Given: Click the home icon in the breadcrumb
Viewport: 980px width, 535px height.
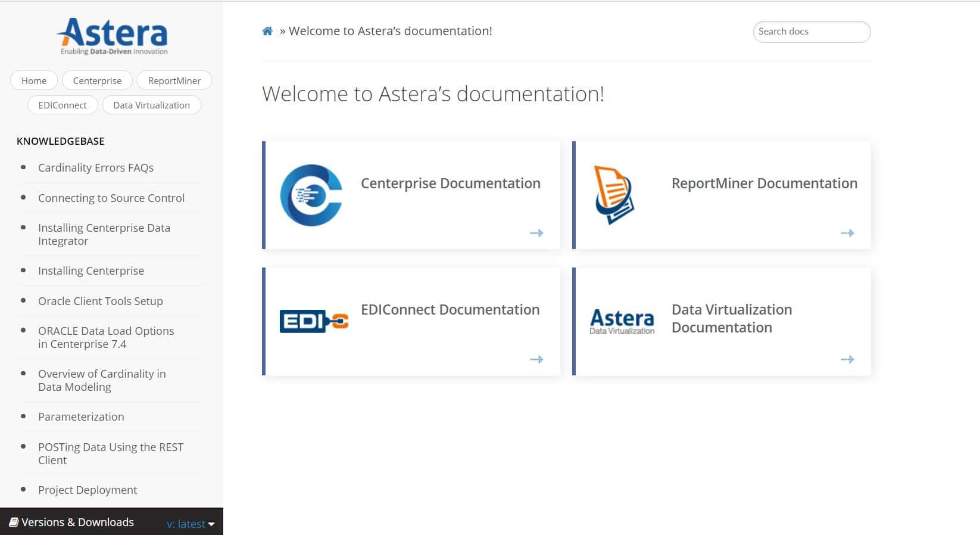Looking at the screenshot, I should 267,31.
